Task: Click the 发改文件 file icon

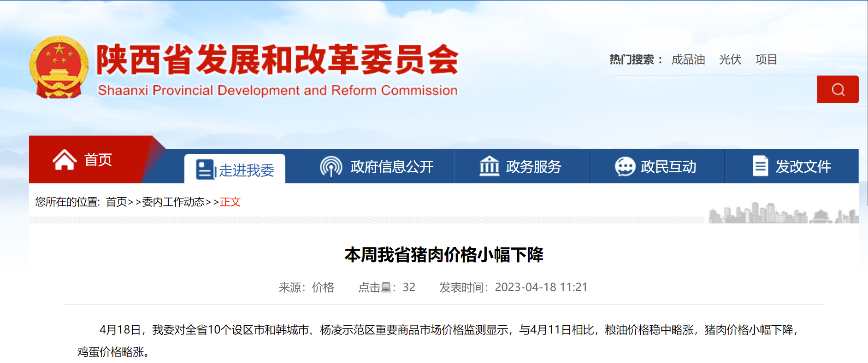Action: coord(760,166)
